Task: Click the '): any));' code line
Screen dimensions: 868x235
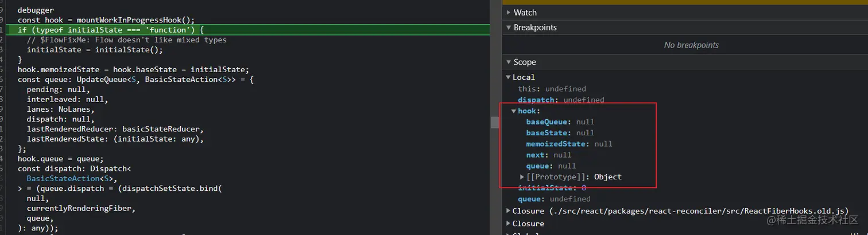Action: (38, 228)
